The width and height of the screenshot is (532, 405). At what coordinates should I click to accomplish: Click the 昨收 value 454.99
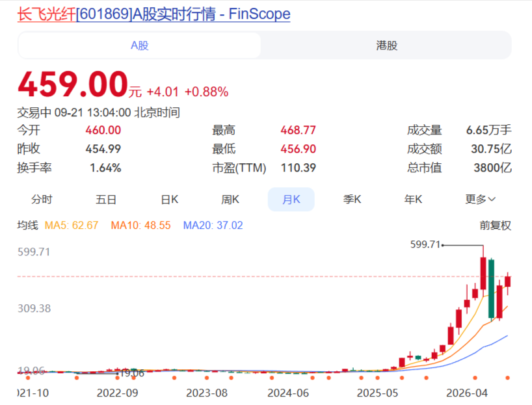(103, 149)
